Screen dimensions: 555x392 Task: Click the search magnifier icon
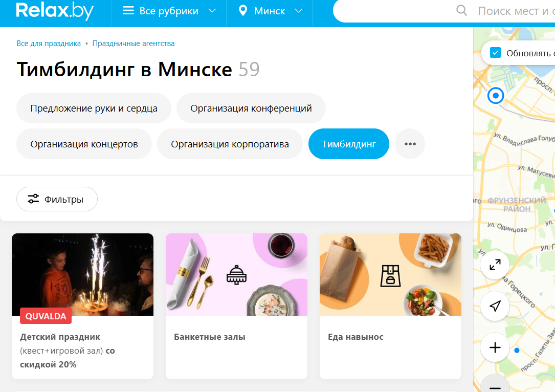tap(461, 11)
